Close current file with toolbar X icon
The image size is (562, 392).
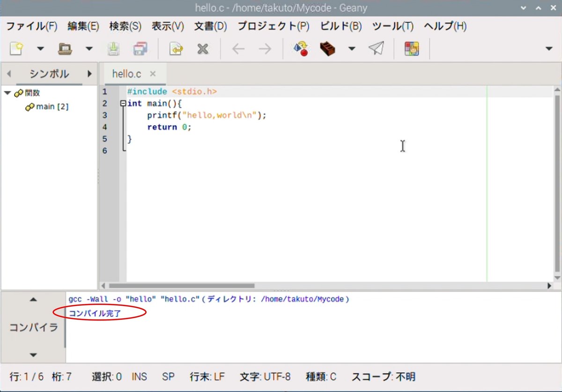tap(202, 49)
